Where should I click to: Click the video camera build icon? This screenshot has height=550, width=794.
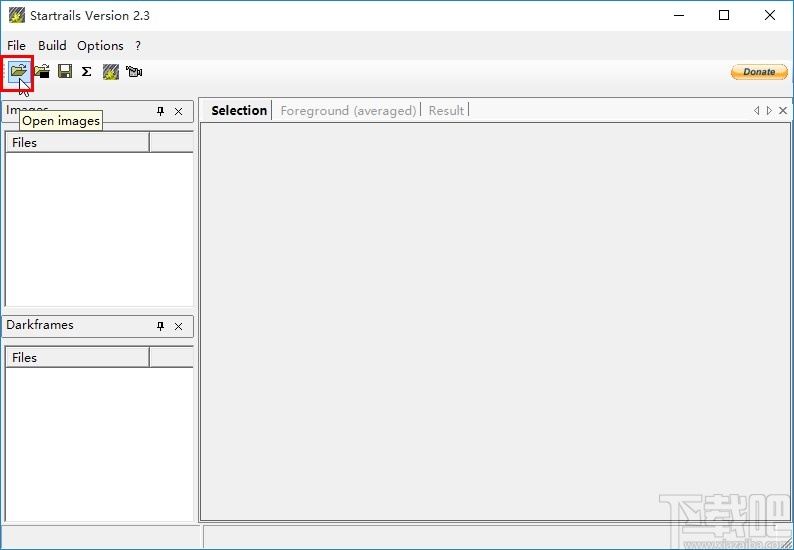point(134,72)
